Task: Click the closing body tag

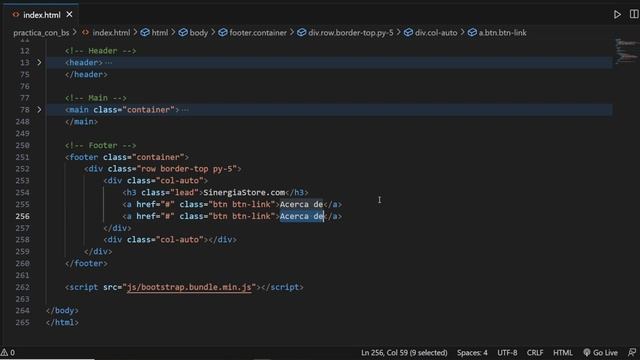Action: coord(62,311)
